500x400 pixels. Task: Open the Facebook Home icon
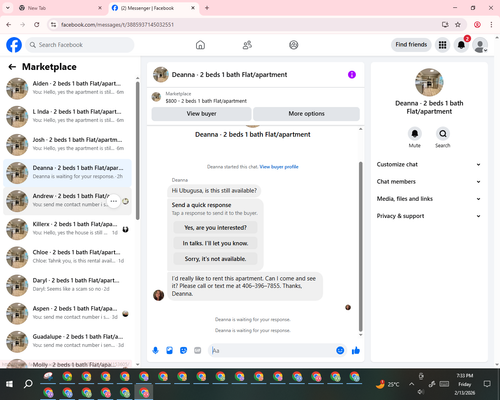[x=200, y=45]
